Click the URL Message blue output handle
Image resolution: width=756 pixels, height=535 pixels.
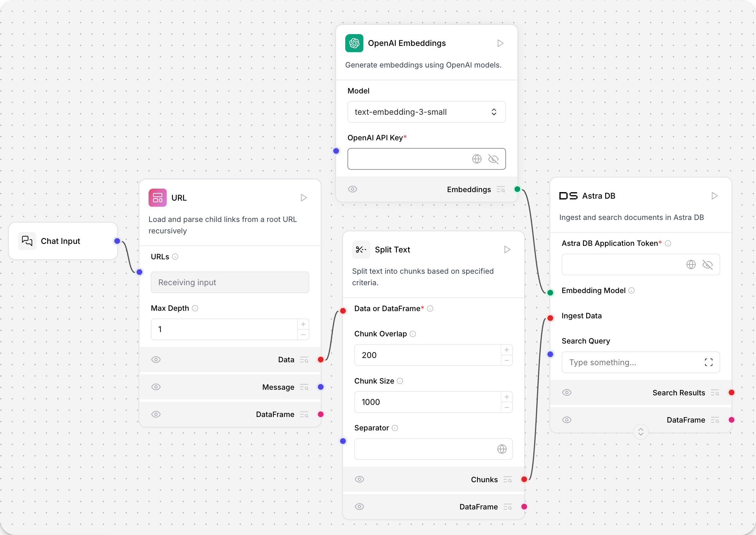pos(321,387)
